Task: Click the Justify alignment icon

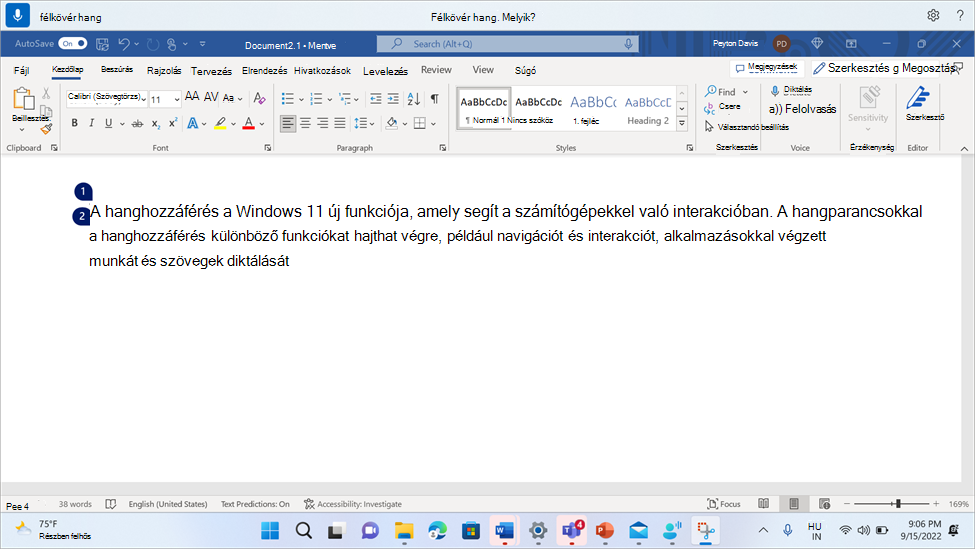Action: [340, 123]
